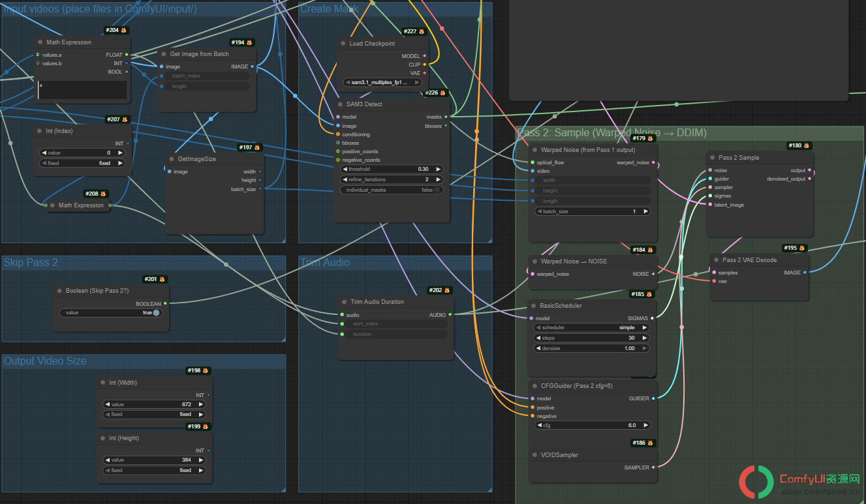
Task: Increase batch_size in Warped Noise node
Action: click(645, 212)
